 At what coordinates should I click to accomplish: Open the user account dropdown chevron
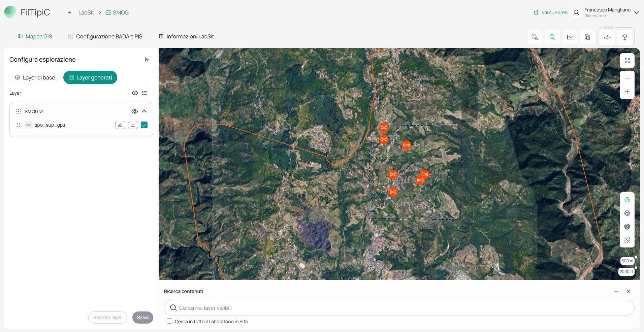(637, 13)
